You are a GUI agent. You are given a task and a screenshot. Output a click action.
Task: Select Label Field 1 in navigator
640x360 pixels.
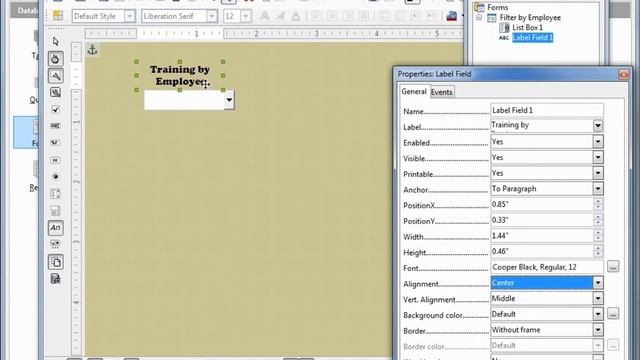533,38
